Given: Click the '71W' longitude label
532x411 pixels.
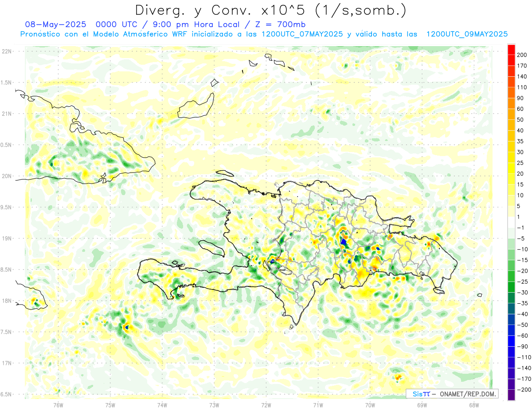Looking at the screenshot, I should 318,405.
